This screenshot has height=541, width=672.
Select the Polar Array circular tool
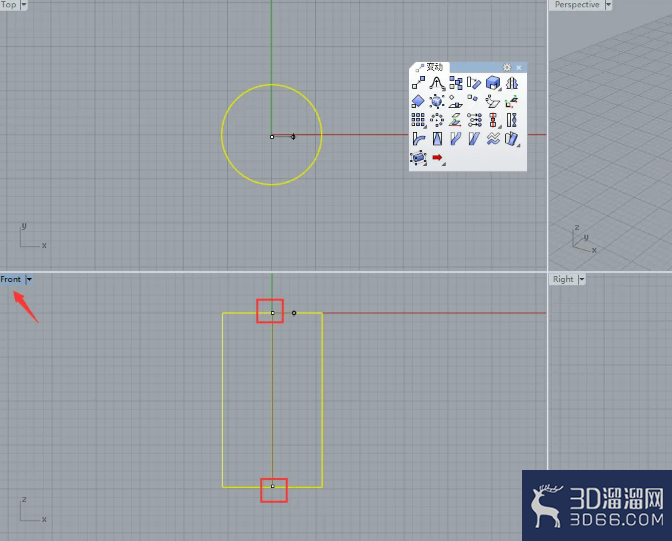coord(437,120)
